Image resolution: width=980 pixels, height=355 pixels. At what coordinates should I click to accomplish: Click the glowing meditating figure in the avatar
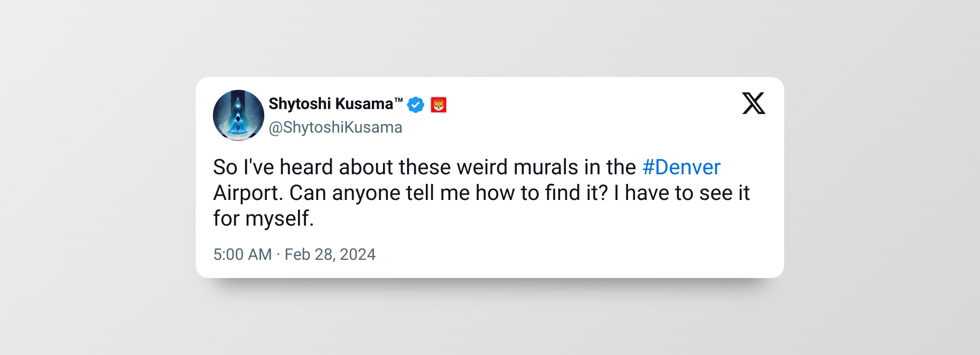point(238,122)
